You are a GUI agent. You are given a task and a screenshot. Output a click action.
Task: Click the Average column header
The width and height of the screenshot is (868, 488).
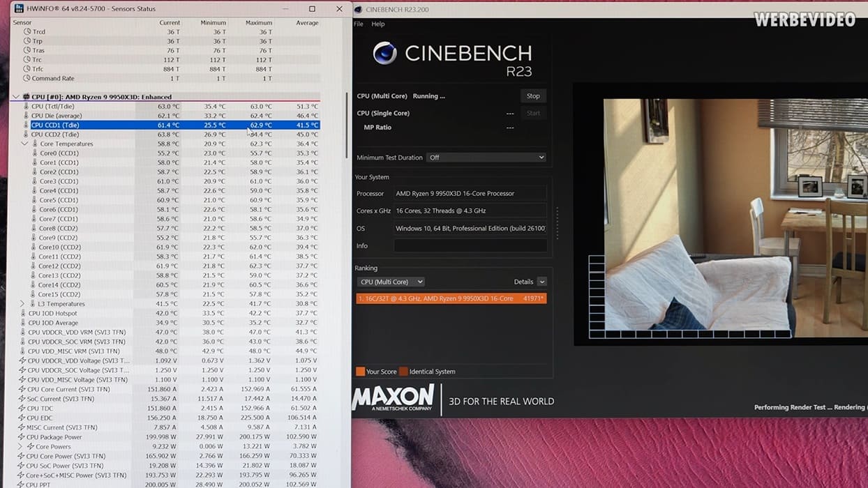click(307, 23)
